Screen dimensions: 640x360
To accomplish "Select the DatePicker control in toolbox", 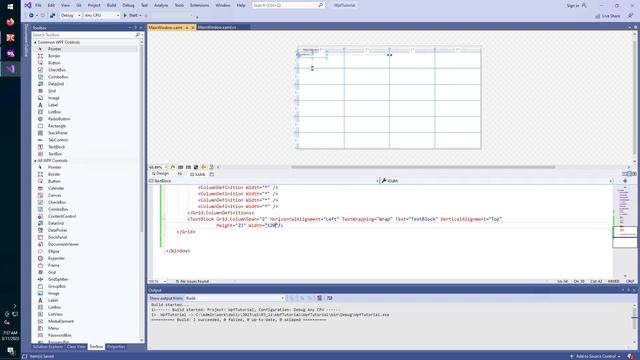I will [58, 230].
